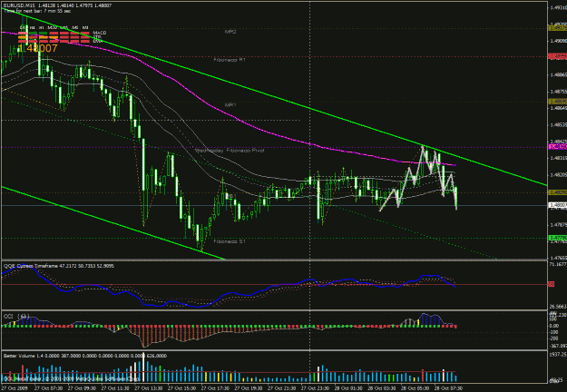Click the 27 Oct 09:30 time axis label
The width and height of the screenshot is (567, 392).
[x=82, y=388]
